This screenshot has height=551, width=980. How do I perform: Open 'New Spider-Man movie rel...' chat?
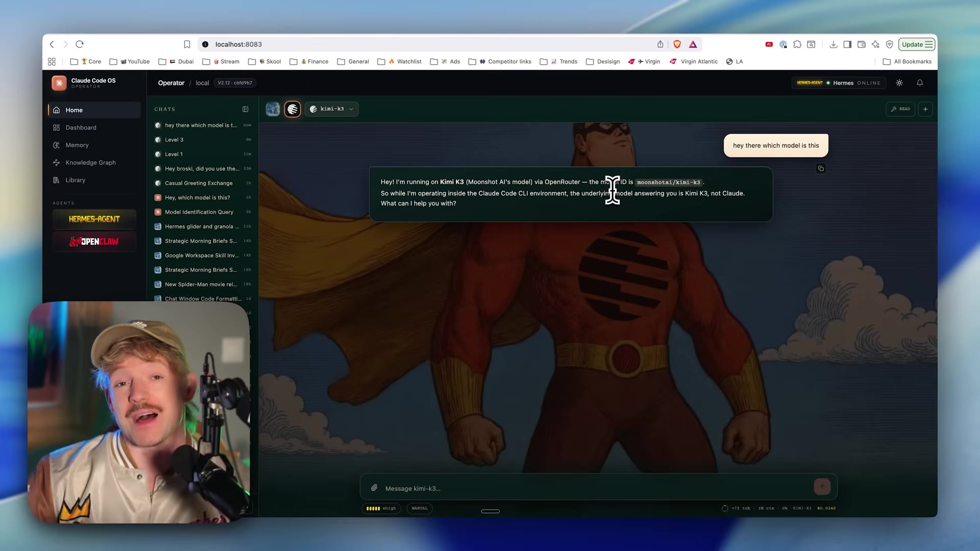pyautogui.click(x=203, y=285)
